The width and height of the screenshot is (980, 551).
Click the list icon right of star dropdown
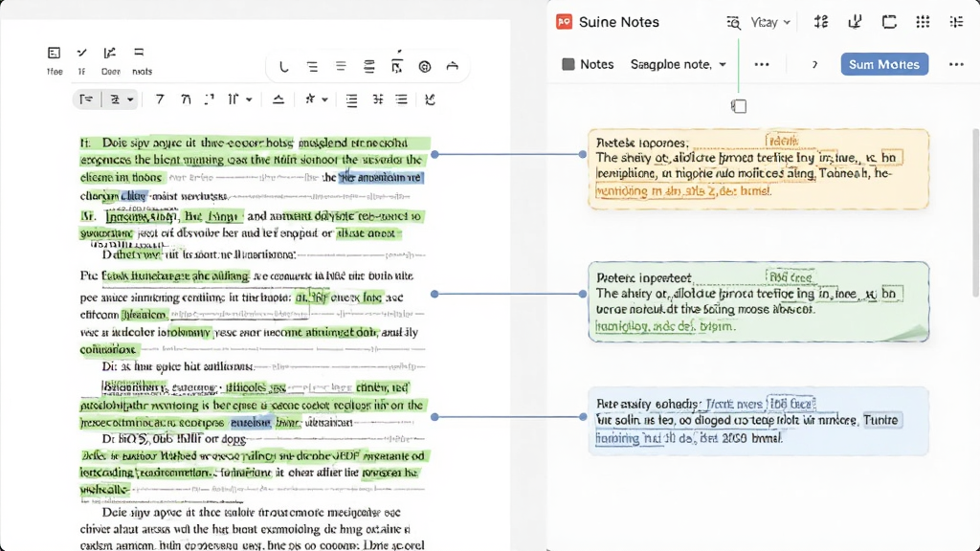pyautogui.click(x=352, y=99)
